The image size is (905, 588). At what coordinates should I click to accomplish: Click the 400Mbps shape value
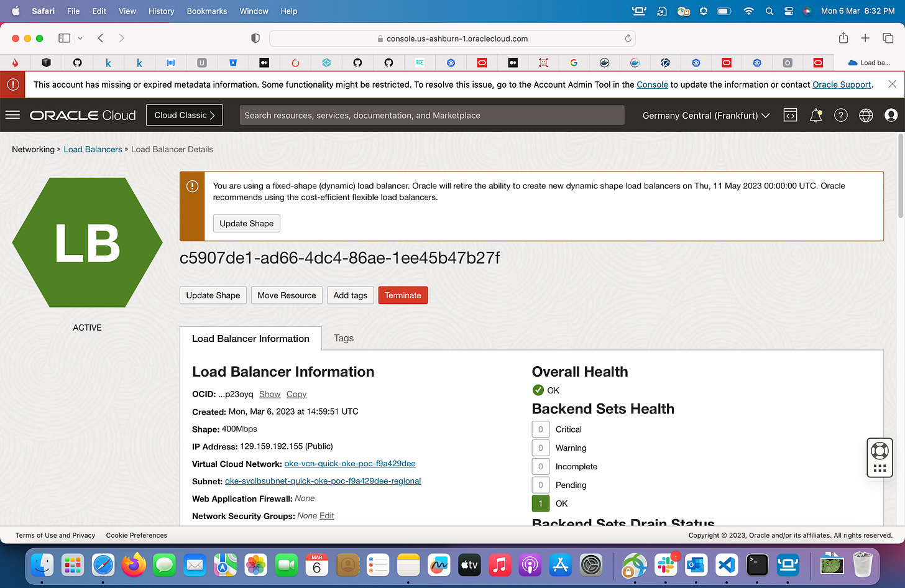click(239, 429)
